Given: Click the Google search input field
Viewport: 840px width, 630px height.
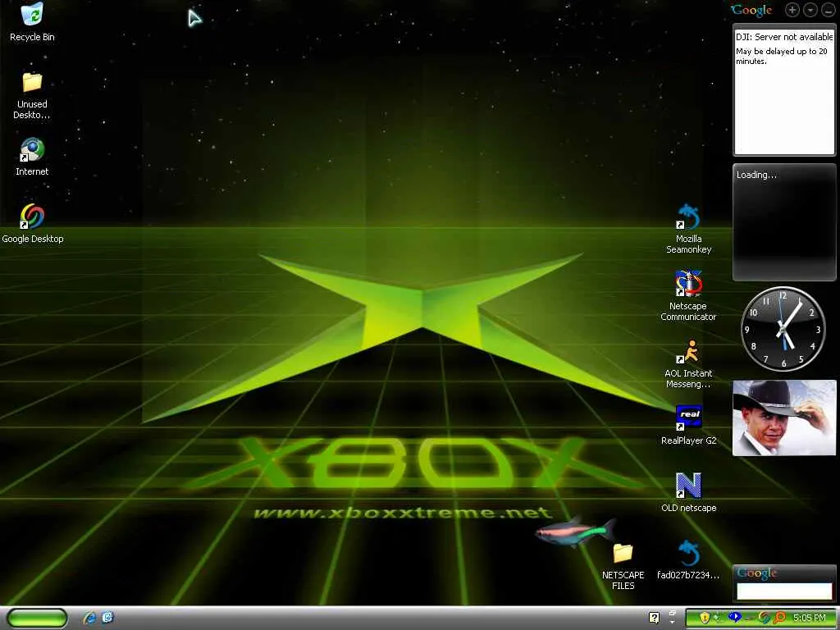Looking at the screenshot, I should pyautogui.click(x=784, y=591).
